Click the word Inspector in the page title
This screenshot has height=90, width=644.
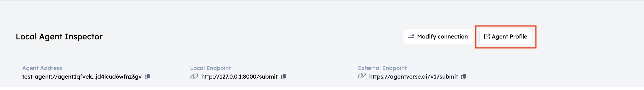(x=84, y=37)
